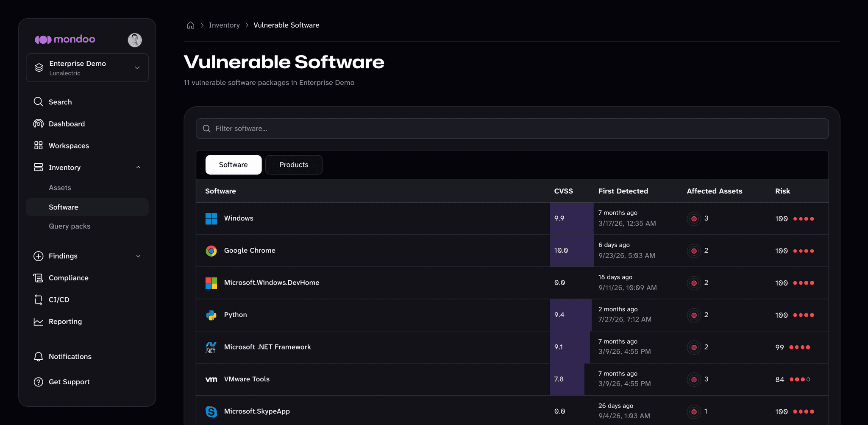Click the Python logo icon
The image size is (868, 425).
click(211, 315)
